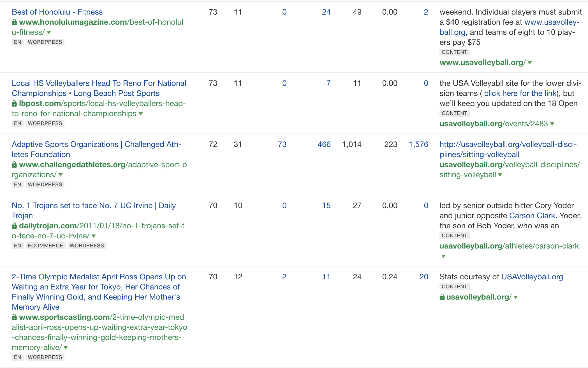This screenshot has width=588, height=368.
Task: Open 2-Time Olympic Medalist April Ross title
Action: tap(99, 292)
